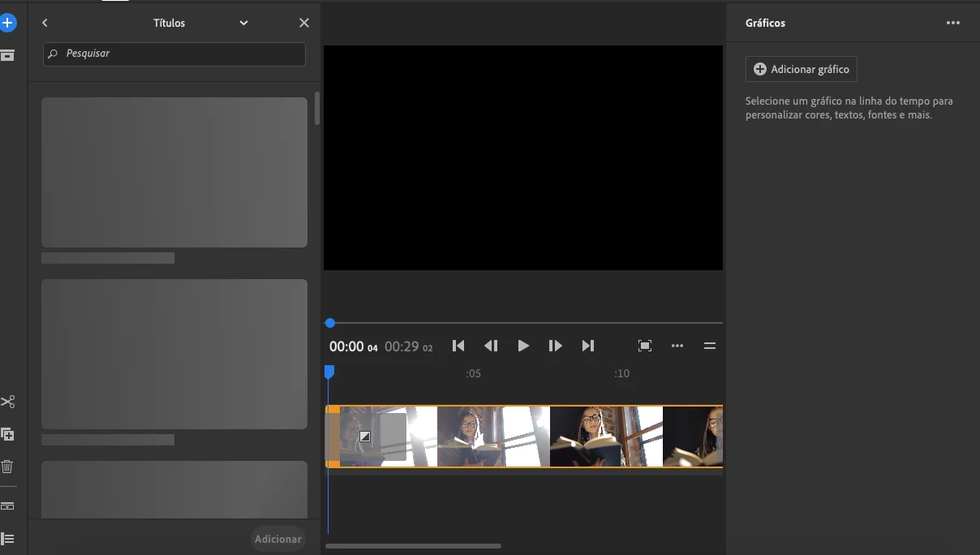
Task: Click the black video preview monitor
Action: (x=523, y=157)
